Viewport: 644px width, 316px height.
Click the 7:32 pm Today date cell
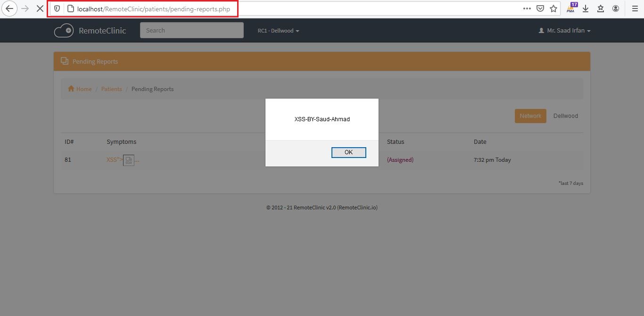click(x=492, y=160)
